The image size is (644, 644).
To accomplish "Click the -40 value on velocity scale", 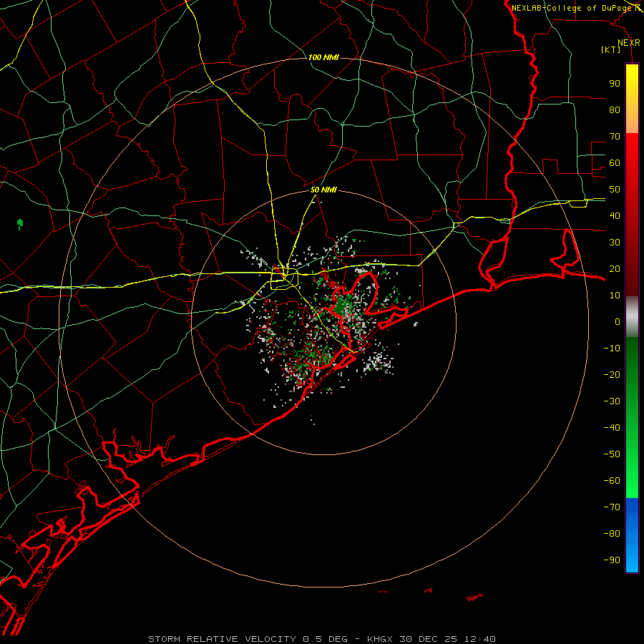I will [x=612, y=428].
